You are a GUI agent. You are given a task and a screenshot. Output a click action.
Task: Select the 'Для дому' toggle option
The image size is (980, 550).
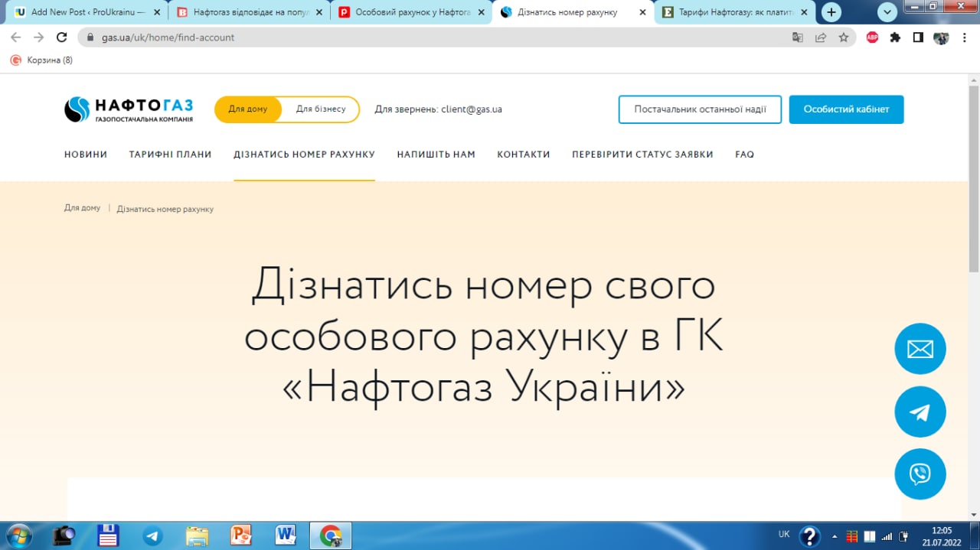pos(248,109)
